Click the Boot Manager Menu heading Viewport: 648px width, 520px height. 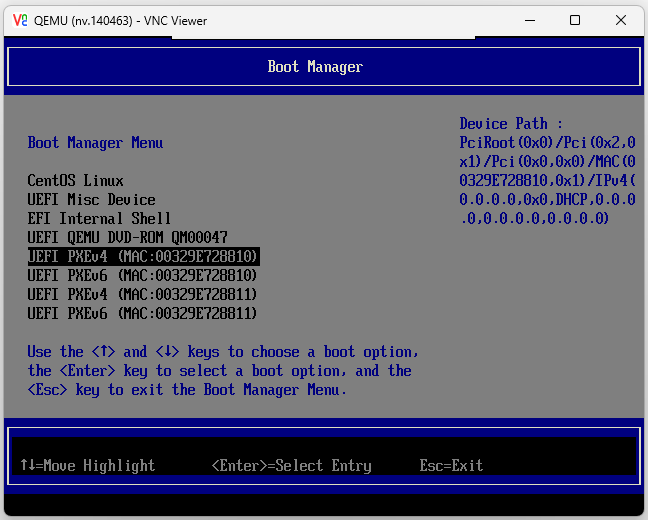tap(95, 143)
